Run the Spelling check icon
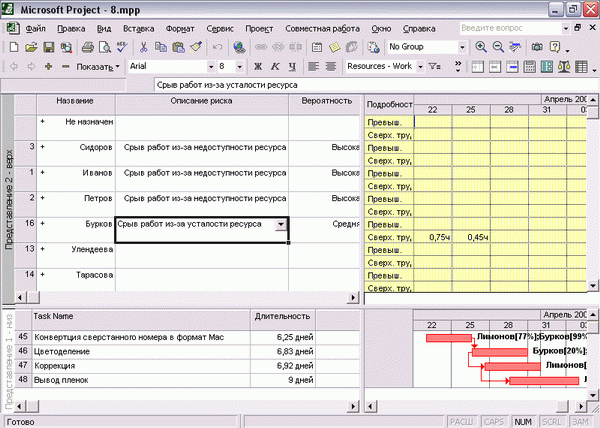Screen dimensions: 600x428 (x=122, y=47)
